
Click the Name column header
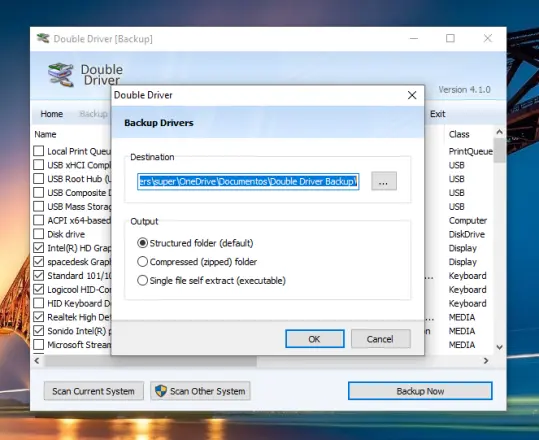tap(45, 134)
